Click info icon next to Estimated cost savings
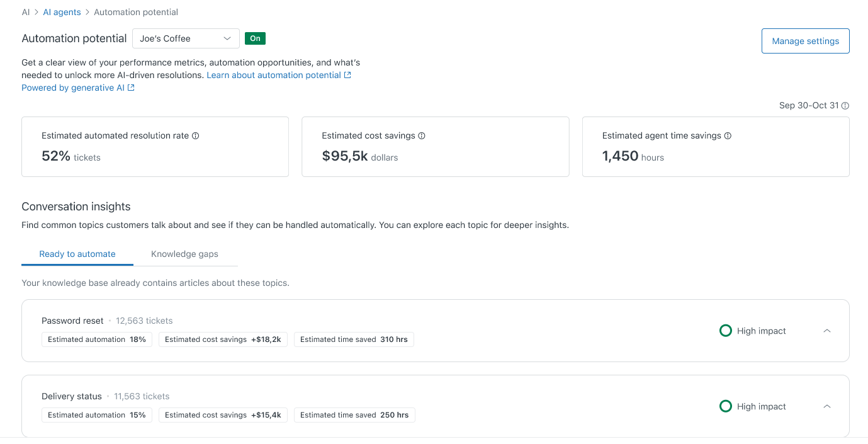Viewport: 868px width, 444px height. tap(422, 136)
